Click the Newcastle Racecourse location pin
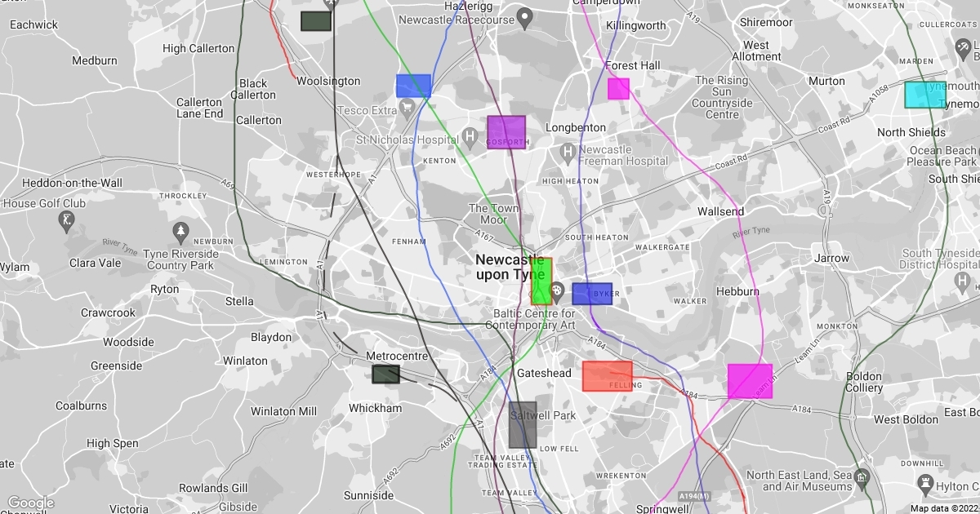The height and width of the screenshot is (514, 980). (527, 16)
